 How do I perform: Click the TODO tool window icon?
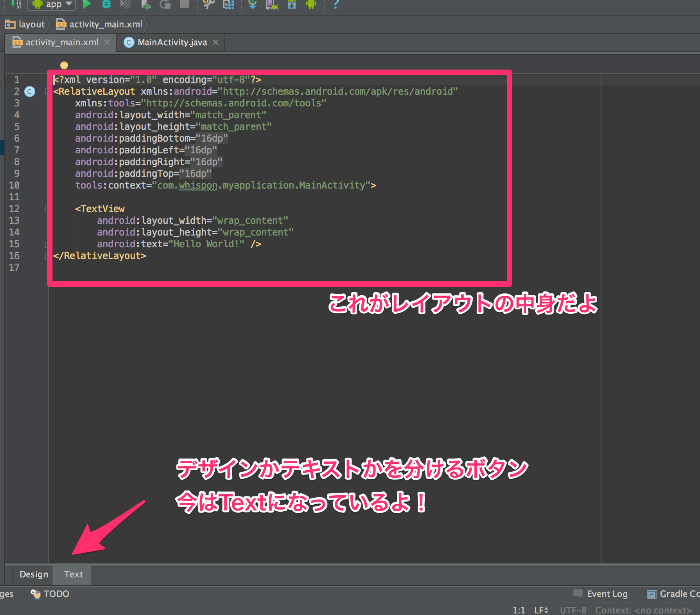[36, 594]
